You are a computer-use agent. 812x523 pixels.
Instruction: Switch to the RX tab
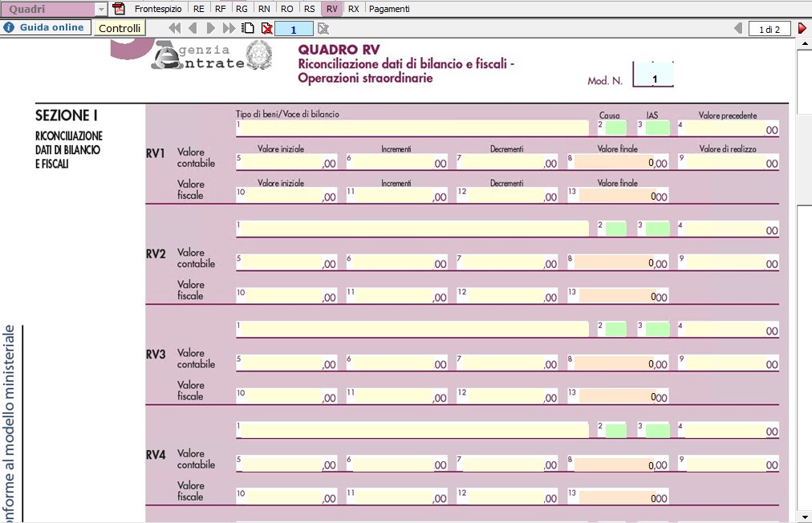(354, 9)
